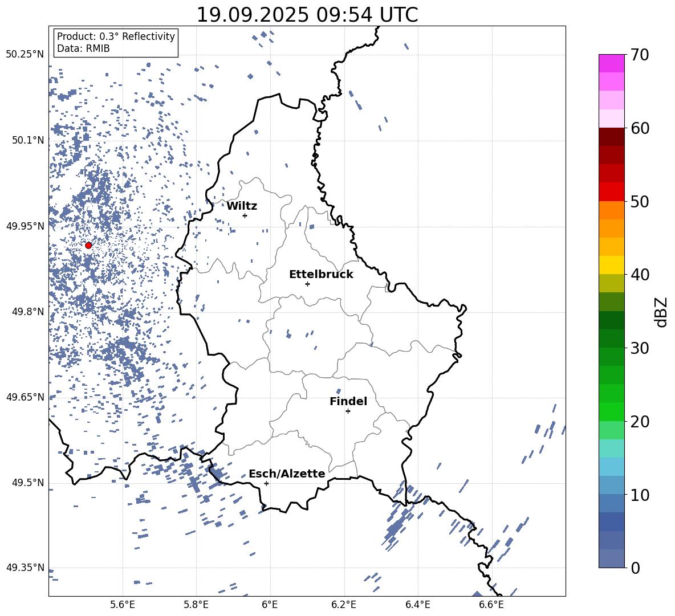Click the 6.4°E longitude label
The width and height of the screenshot is (675, 616).
point(417,605)
